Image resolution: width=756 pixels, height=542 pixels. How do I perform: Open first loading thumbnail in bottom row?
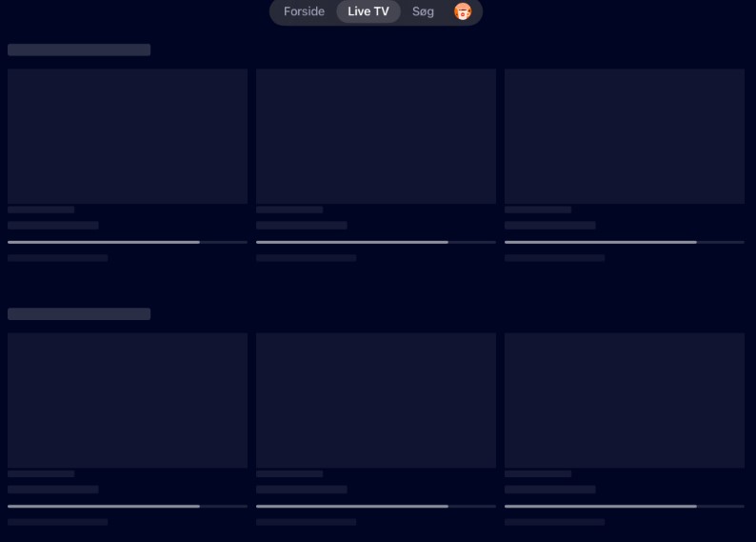128,400
